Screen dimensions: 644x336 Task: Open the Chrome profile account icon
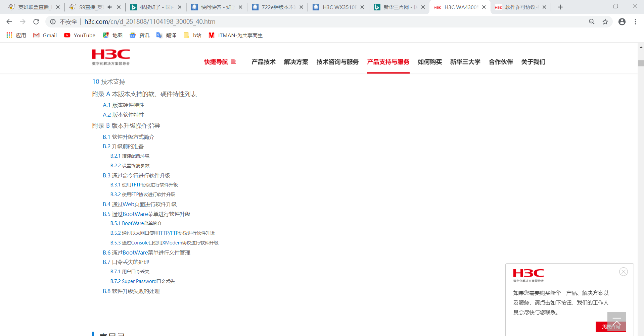(622, 22)
